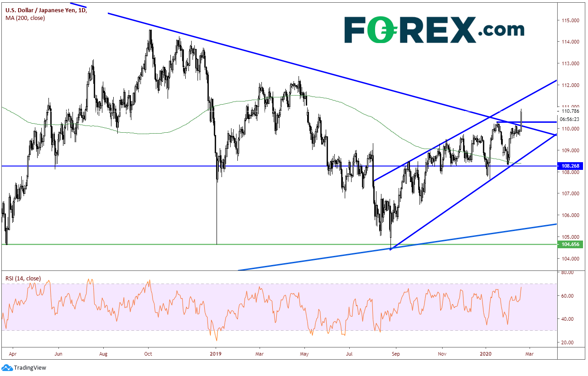Click the May date axis label
This screenshot has width=588, height=376.
click(304, 354)
